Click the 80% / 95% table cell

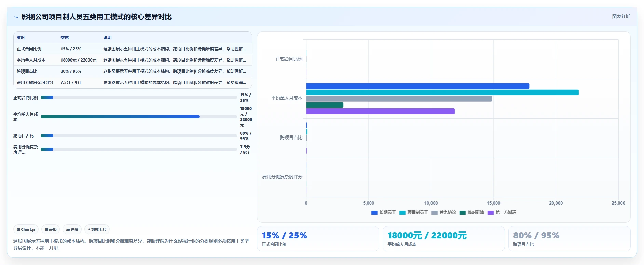coord(71,71)
